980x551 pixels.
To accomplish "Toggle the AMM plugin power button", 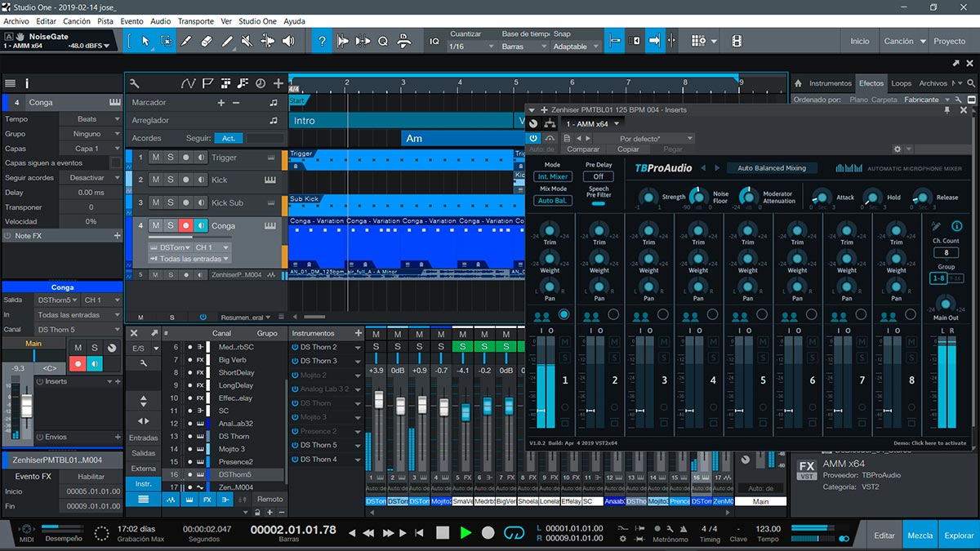I will point(532,138).
